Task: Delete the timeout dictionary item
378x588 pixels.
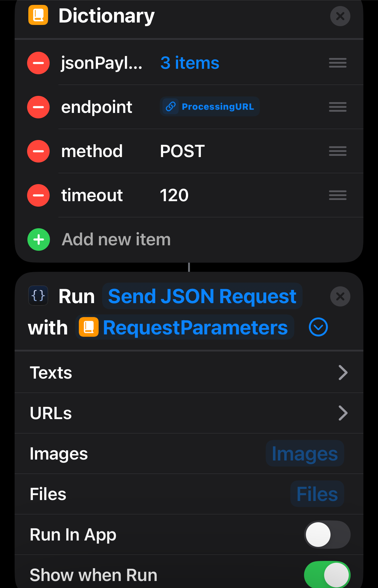Action: tap(38, 195)
